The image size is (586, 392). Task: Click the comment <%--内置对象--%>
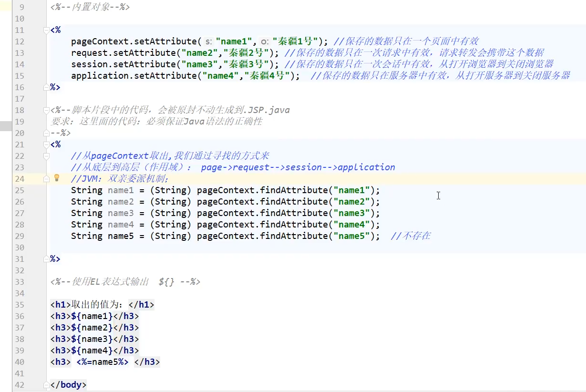click(90, 7)
